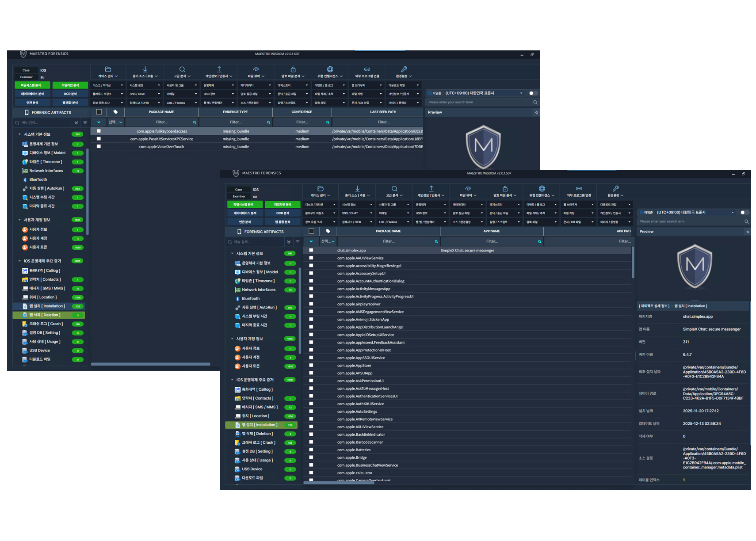Click 개인정보 인증서 upload icon in back window

coord(219,69)
